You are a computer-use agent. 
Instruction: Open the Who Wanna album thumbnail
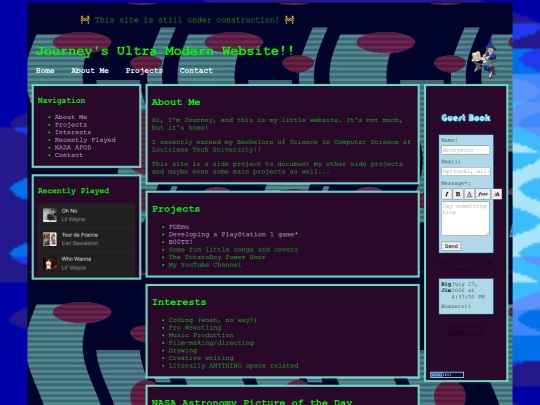pyautogui.click(x=50, y=263)
